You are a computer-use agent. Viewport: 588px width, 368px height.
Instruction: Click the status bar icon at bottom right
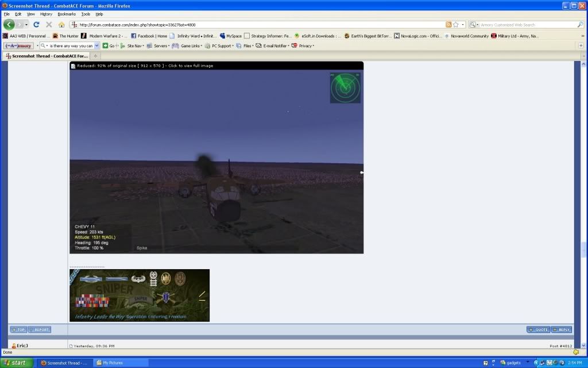[x=576, y=352]
